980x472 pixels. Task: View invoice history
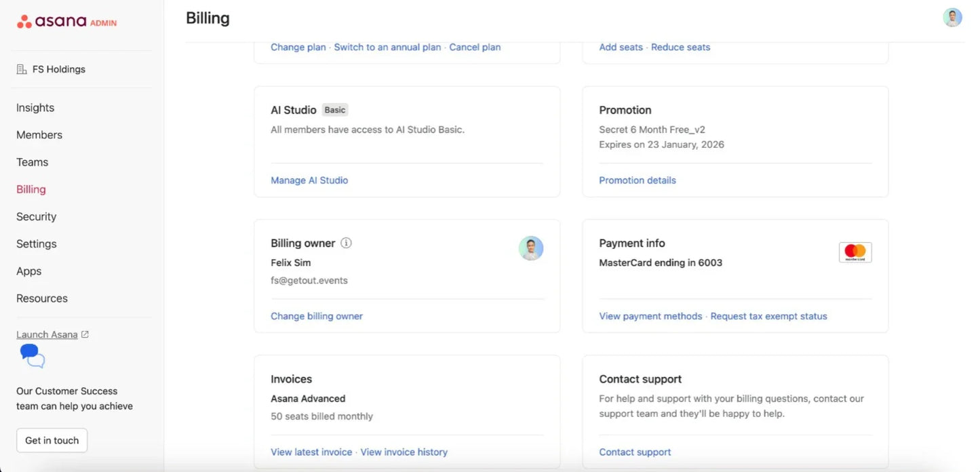point(404,452)
